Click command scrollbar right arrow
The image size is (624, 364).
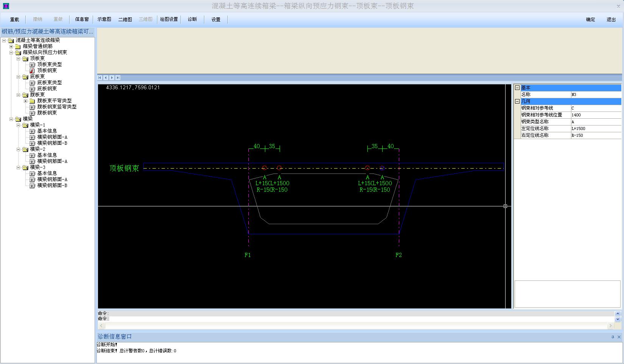click(x=610, y=325)
